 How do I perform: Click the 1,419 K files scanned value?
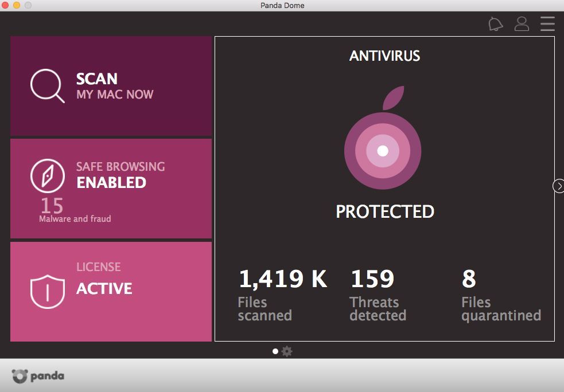283,279
